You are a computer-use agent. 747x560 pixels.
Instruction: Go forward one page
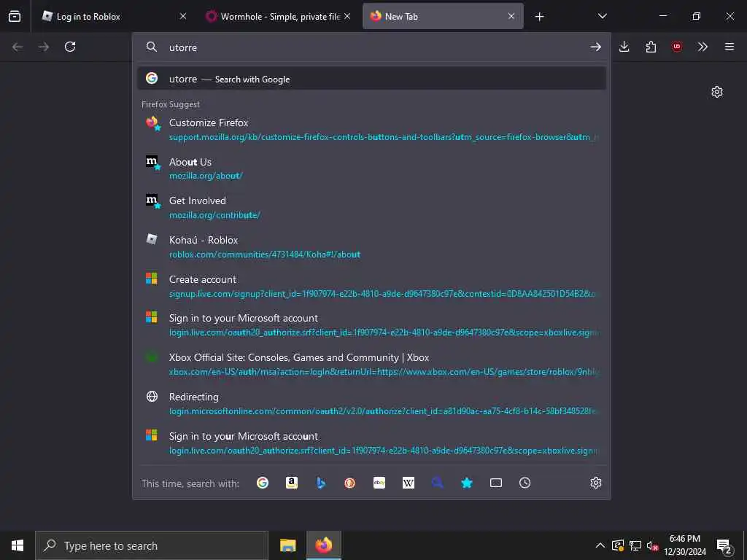[44, 47]
